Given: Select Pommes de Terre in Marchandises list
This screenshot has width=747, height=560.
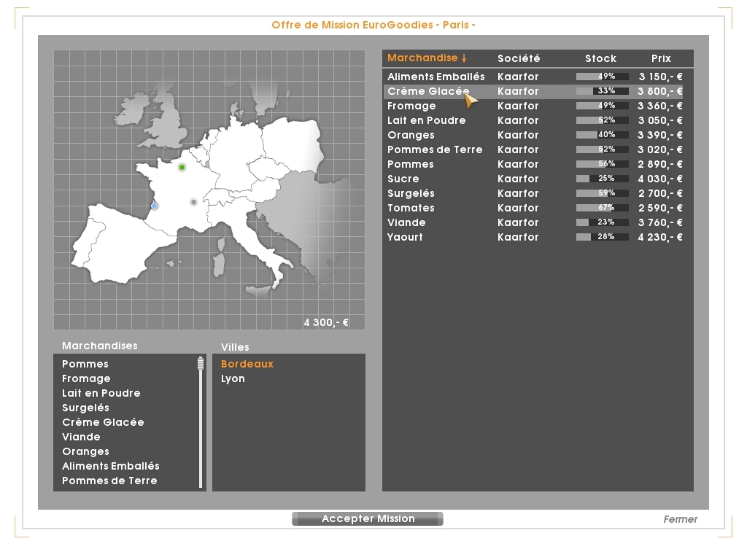Looking at the screenshot, I should click(109, 481).
